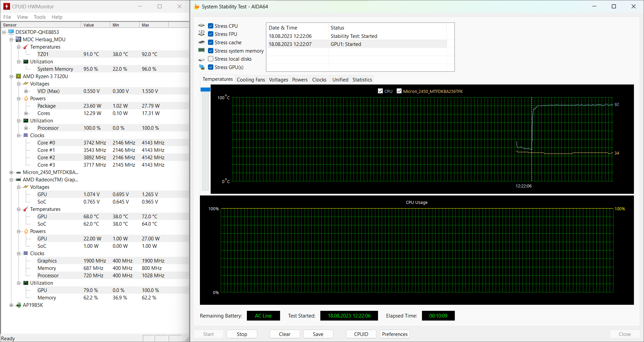Click the Radeon Clocks icon
Screen dimensions: 644x342
click(26, 253)
